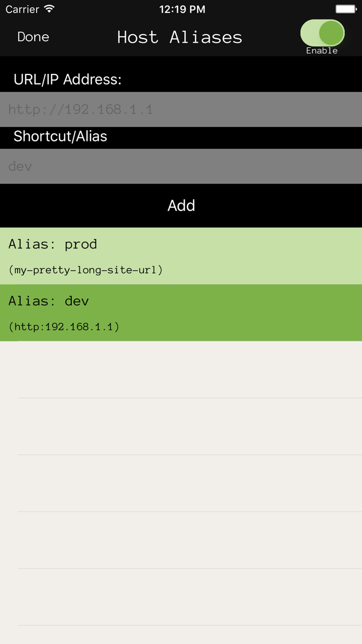This screenshot has width=362, height=644.
Task: Tap the Done button
Action: click(33, 37)
